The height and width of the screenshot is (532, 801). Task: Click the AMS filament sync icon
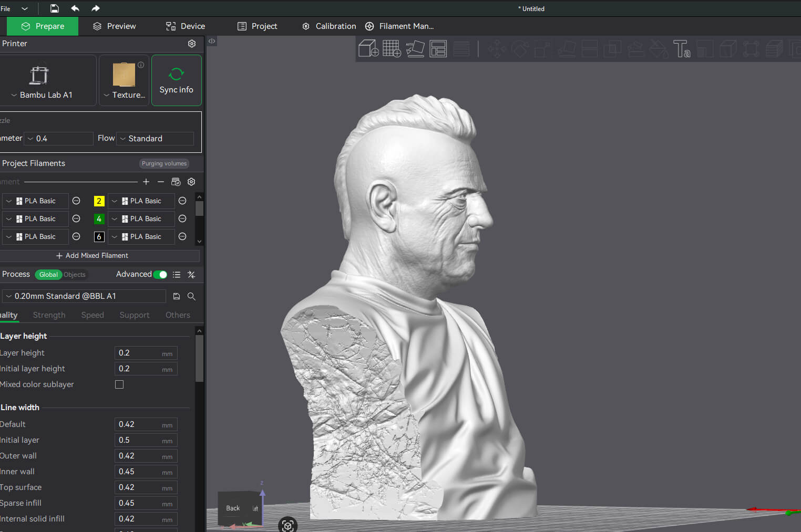tap(176, 182)
